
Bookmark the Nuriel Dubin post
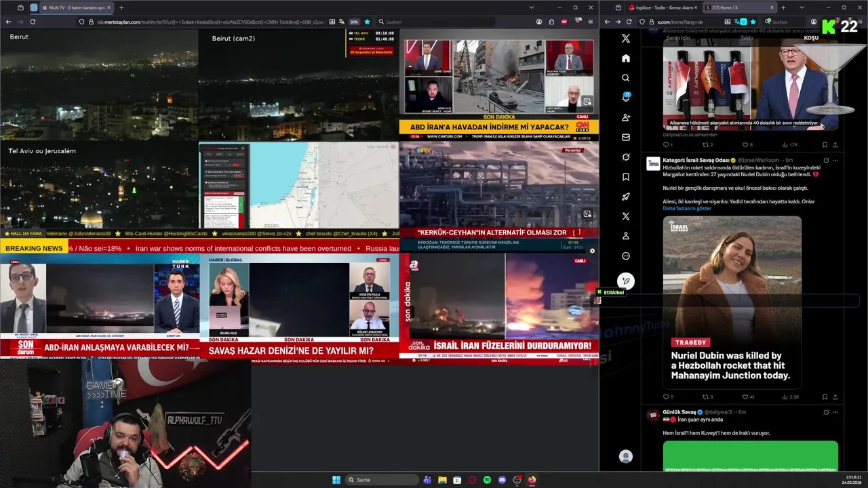pyautogui.click(x=825, y=397)
